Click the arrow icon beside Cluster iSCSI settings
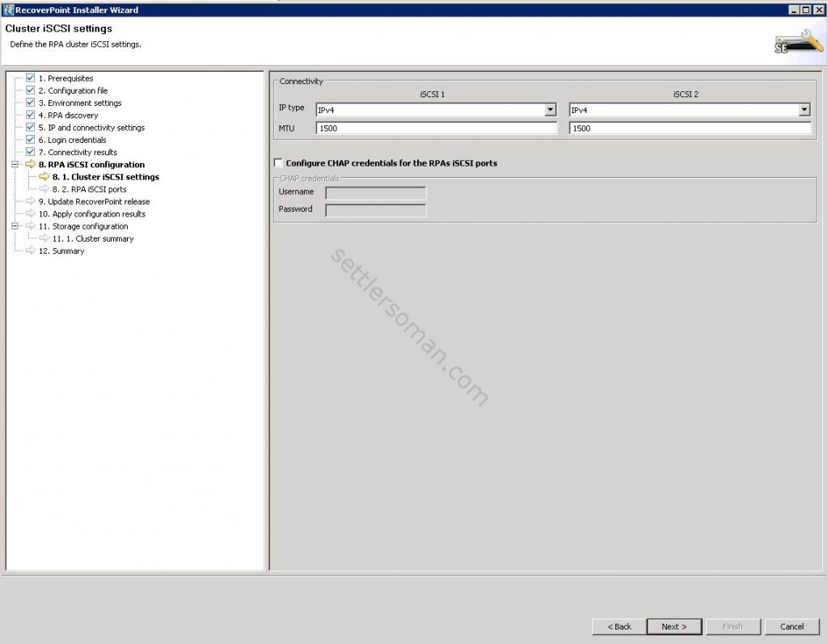Viewport: 828px width, 644px height. click(44, 177)
